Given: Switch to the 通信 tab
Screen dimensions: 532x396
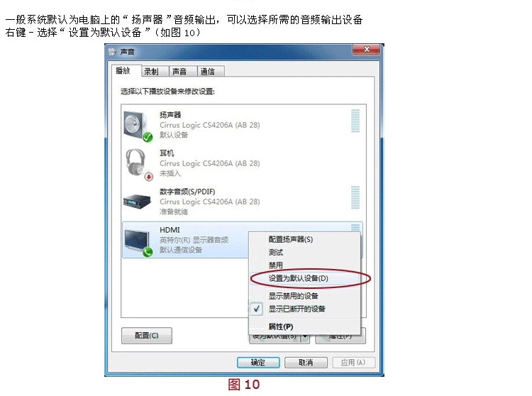Looking at the screenshot, I should (x=207, y=72).
